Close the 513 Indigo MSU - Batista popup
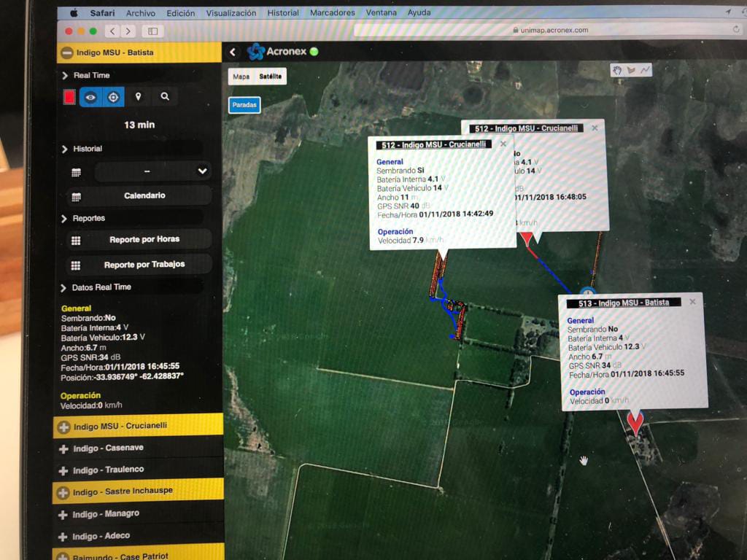The image size is (747, 560). pos(693,302)
